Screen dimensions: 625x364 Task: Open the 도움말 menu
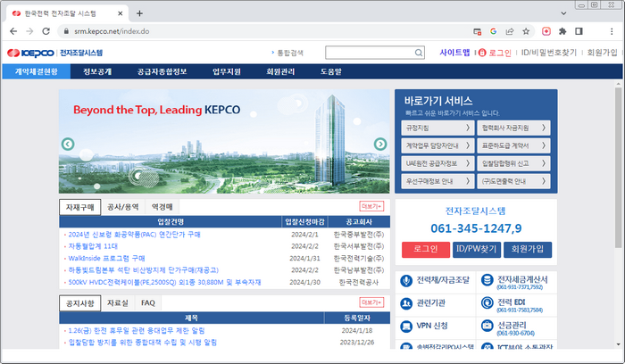[331, 71]
